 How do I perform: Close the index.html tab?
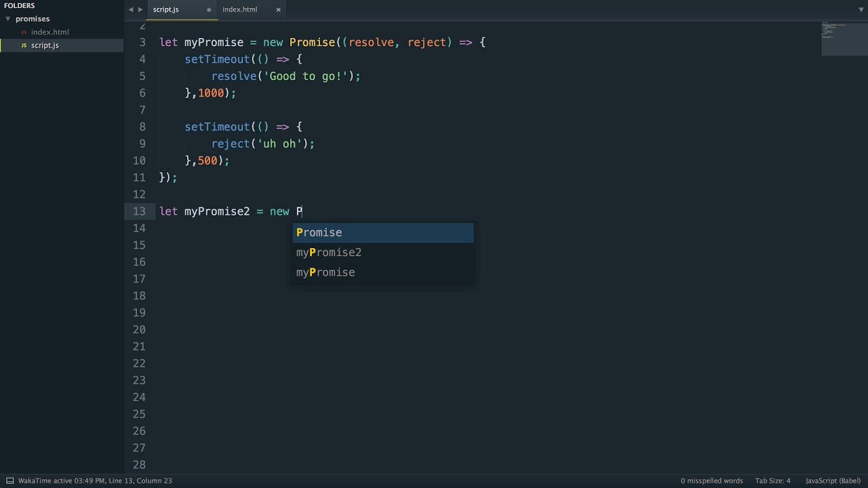tap(278, 9)
